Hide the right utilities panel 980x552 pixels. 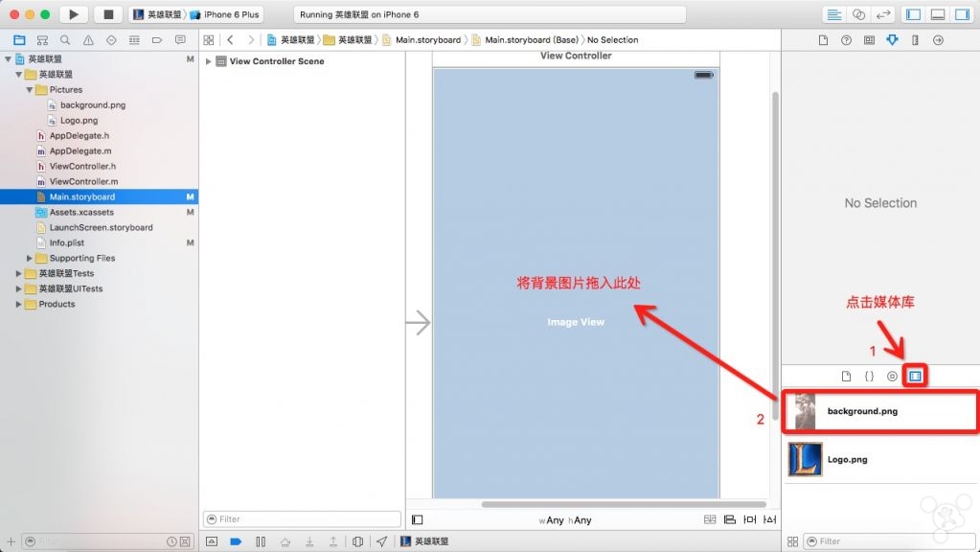click(x=961, y=14)
